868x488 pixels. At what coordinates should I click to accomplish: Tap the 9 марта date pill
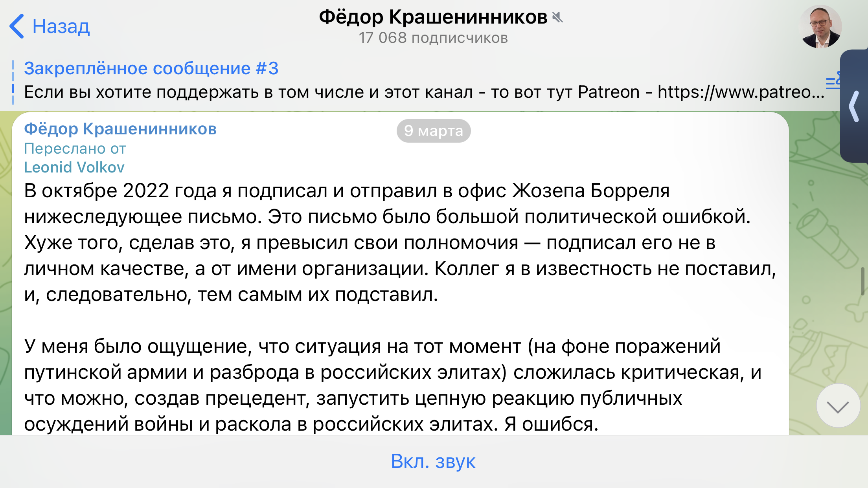(x=434, y=130)
